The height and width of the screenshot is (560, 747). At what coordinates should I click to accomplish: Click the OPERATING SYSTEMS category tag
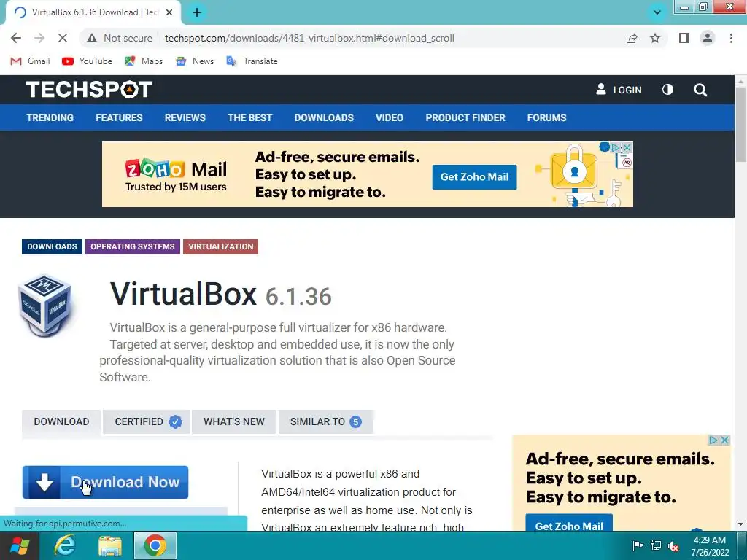coord(133,246)
